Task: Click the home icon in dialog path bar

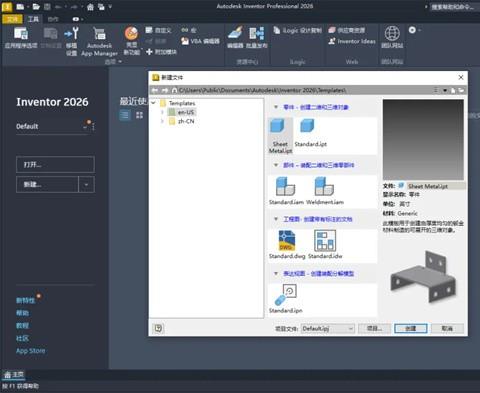Action: [174, 90]
